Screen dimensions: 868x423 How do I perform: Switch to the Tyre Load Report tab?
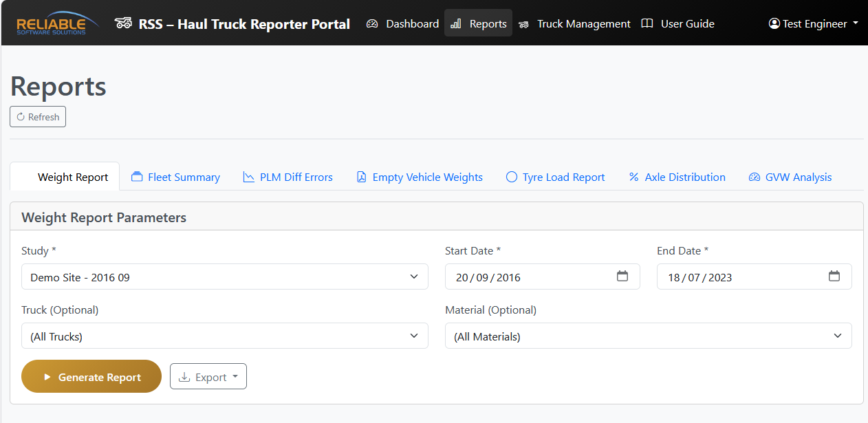555,177
